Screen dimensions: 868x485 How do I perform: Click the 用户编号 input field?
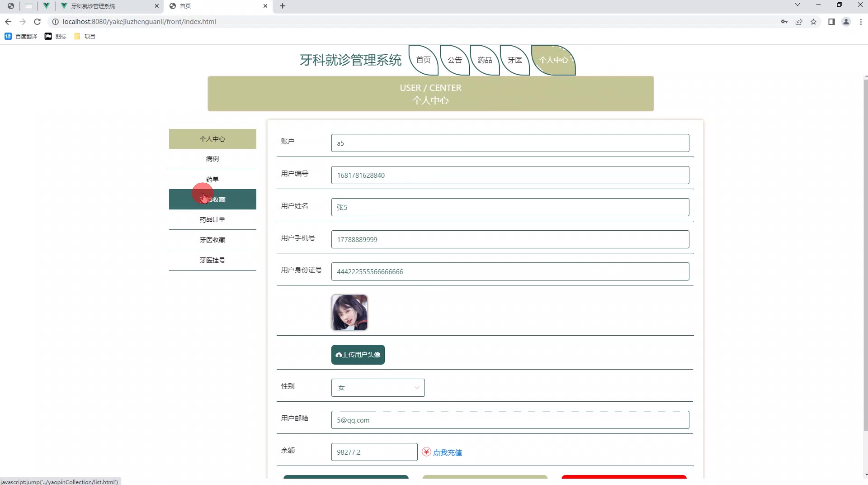click(510, 175)
